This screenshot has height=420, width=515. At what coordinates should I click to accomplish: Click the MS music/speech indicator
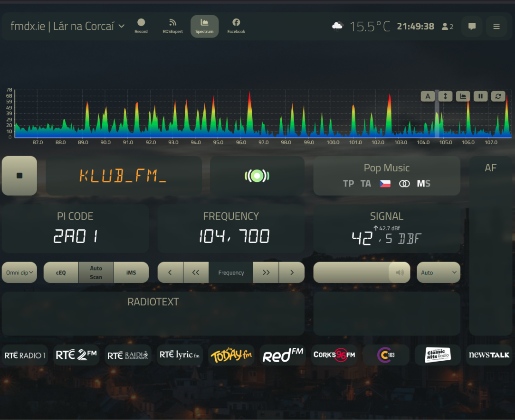(423, 183)
